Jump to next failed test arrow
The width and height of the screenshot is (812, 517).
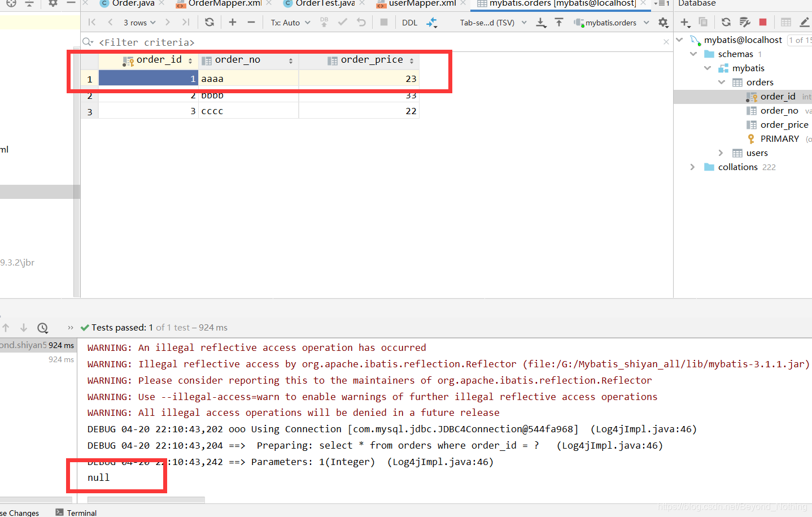[x=24, y=328]
